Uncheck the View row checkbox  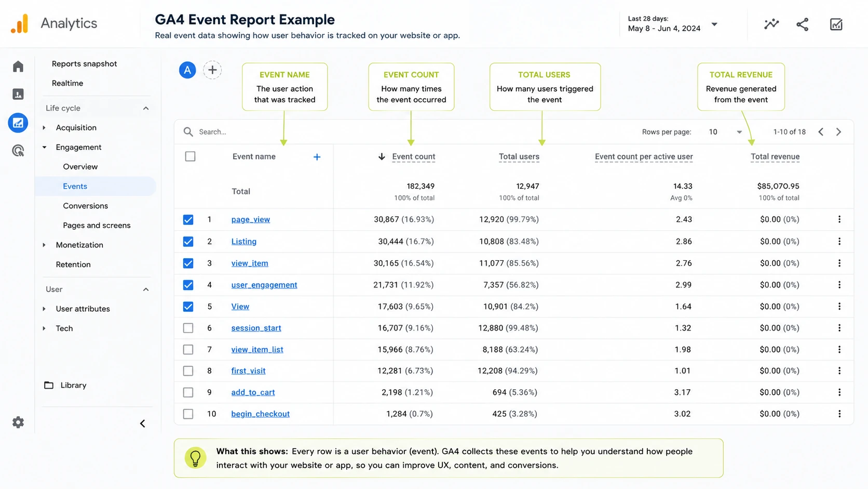[188, 307]
